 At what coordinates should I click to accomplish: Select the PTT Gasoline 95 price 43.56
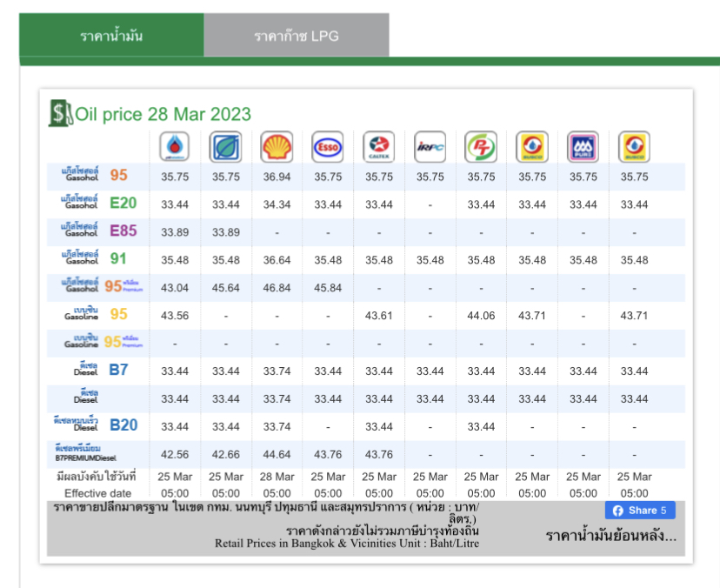click(x=175, y=316)
